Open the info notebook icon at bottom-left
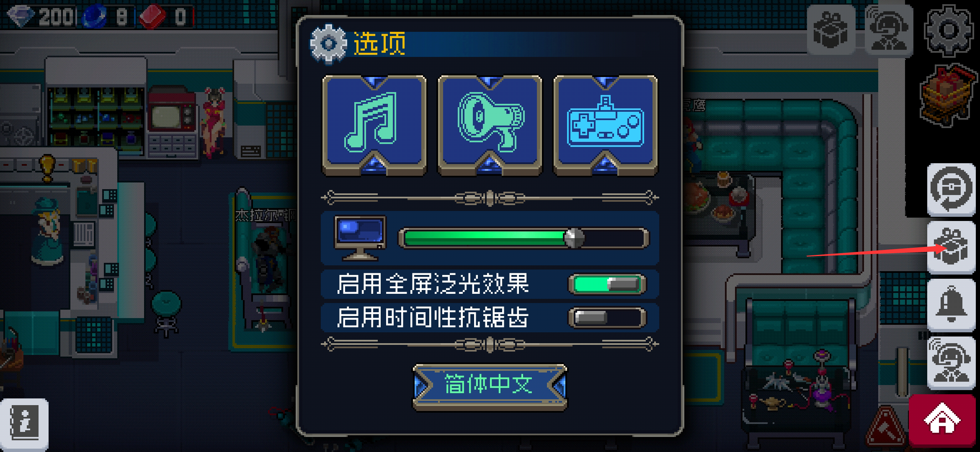980x452 pixels. click(x=24, y=424)
